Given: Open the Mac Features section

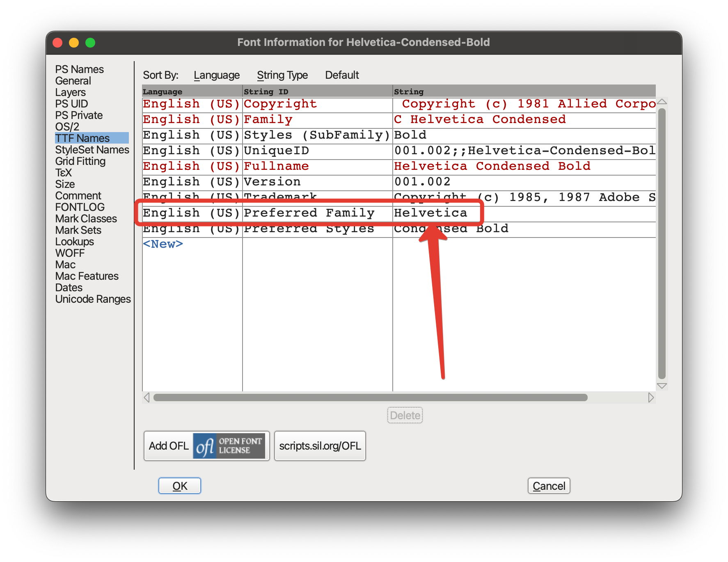Looking at the screenshot, I should click(x=86, y=276).
